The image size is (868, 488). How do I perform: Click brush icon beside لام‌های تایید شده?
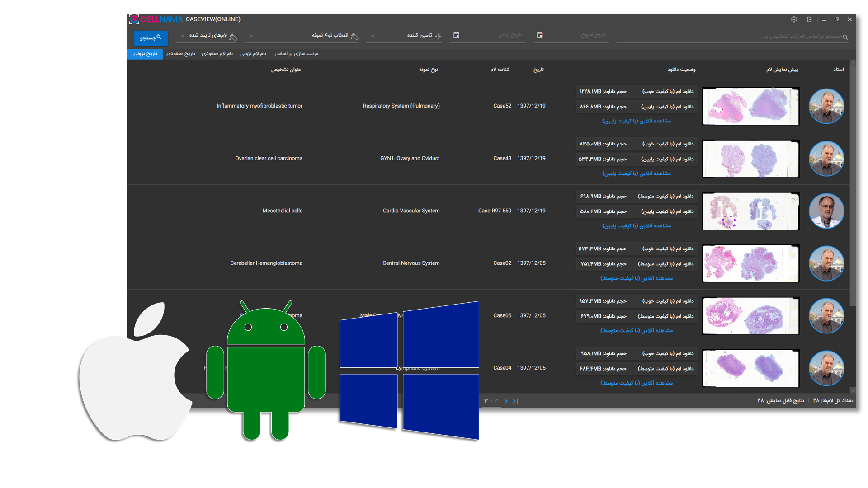233,37
